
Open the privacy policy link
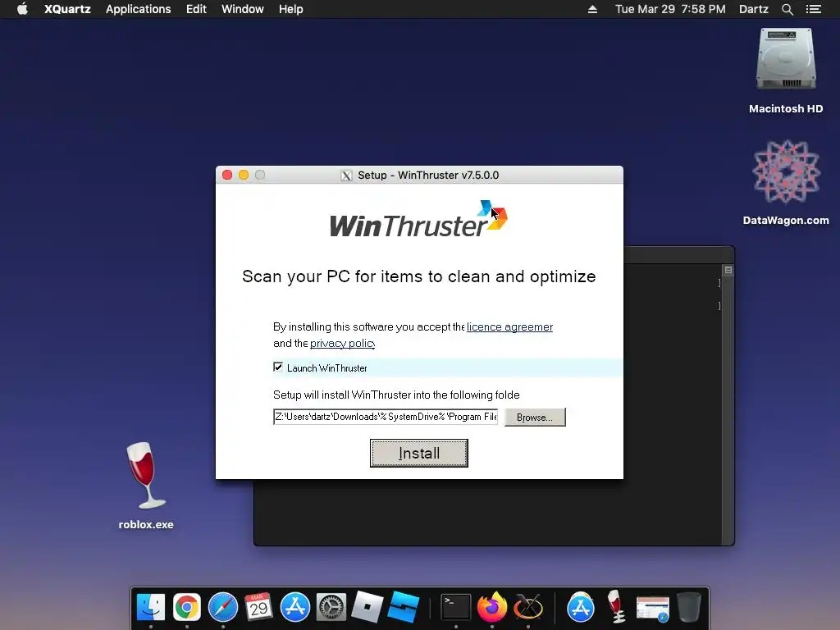[342, 344]
